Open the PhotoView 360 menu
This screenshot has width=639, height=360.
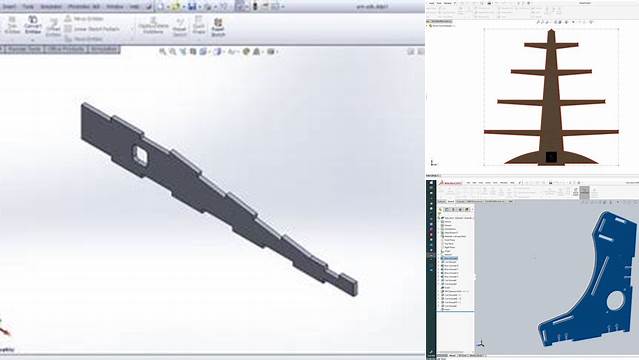84,7
